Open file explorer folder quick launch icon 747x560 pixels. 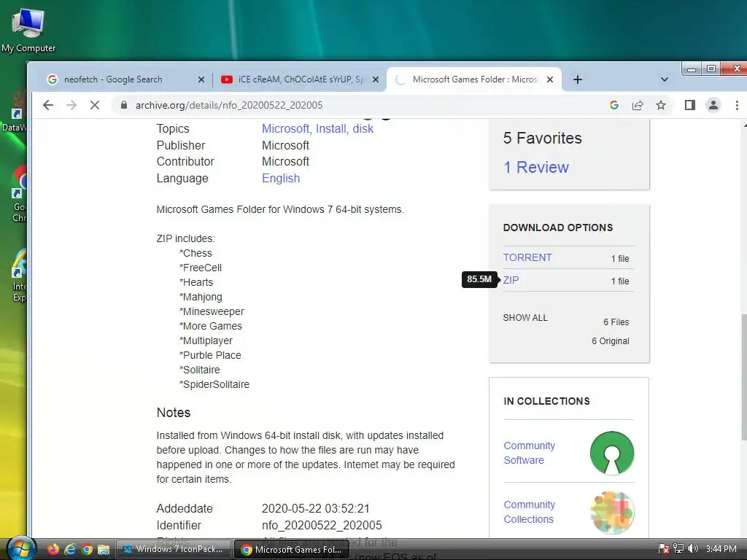click(x=104, y=550)
